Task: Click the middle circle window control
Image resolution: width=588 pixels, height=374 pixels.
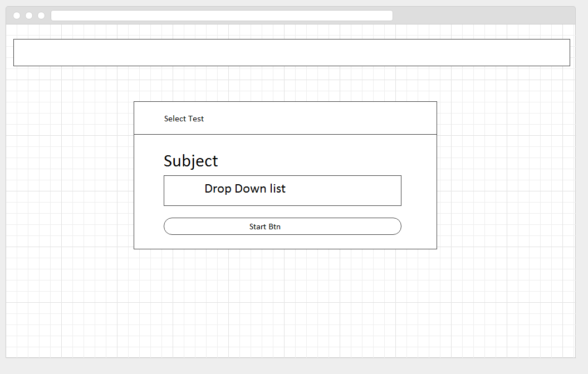Action: (29, 16)
